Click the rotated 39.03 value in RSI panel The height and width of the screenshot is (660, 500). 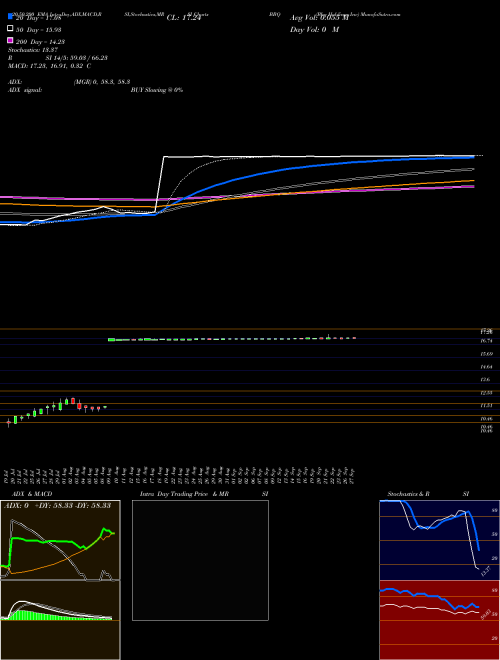tap(485, 615)
